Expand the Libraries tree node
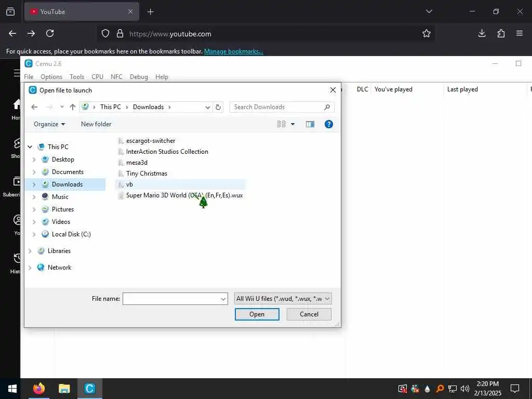 pyautogui.click(x=30, y=251)
